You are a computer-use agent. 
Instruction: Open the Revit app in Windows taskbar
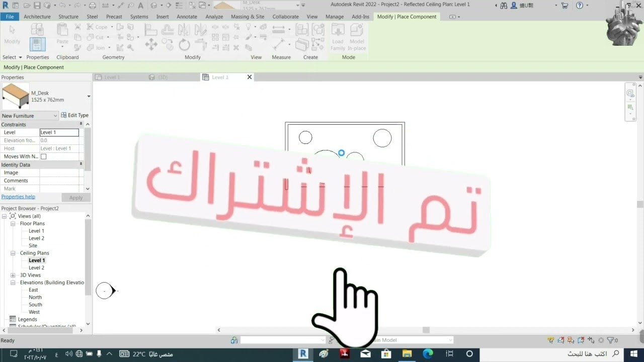[x=303, y=354]
